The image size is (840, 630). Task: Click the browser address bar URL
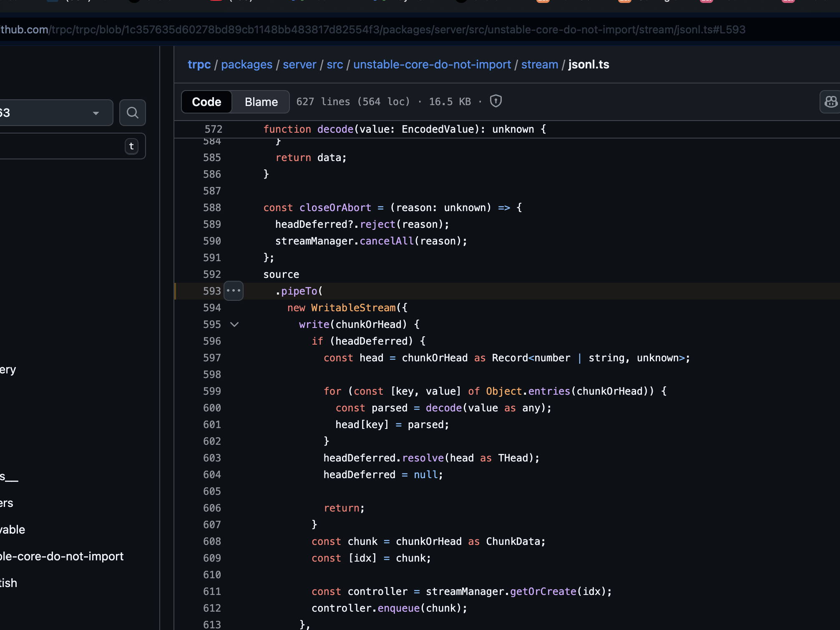pyautogui.click(x=373, y=30)
